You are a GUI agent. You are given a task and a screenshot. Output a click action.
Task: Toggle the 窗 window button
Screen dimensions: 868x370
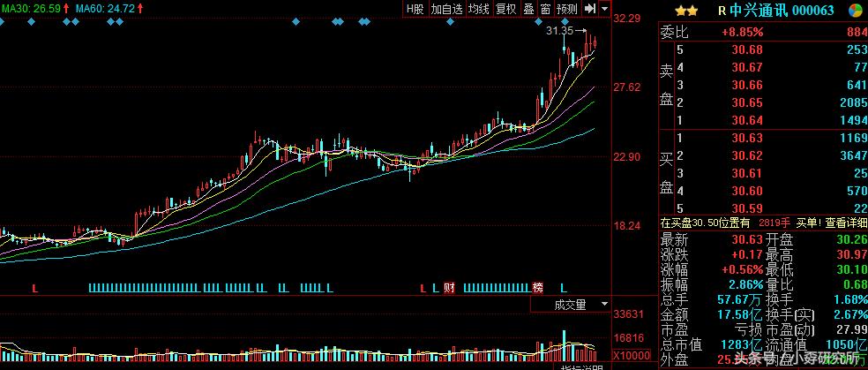click(x=545, y=8)
